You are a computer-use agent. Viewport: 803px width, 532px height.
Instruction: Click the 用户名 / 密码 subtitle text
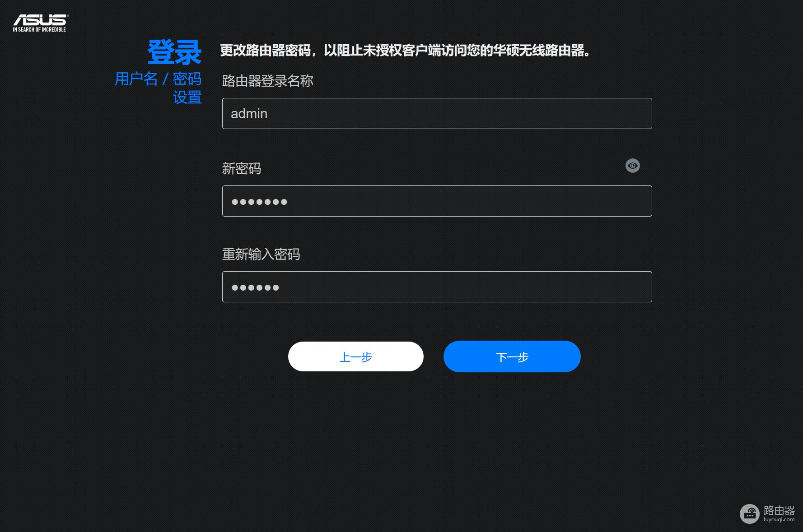(x=158, y=79)
